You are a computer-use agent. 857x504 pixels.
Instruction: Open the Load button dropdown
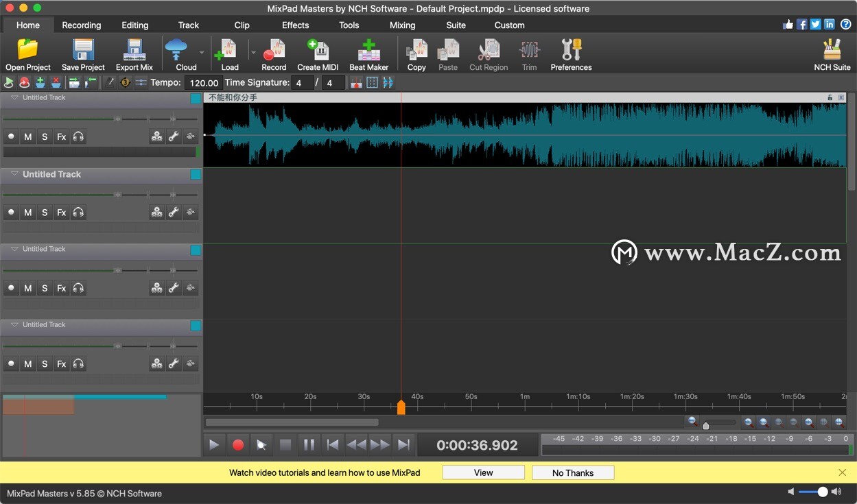click(x=253, y=52)
